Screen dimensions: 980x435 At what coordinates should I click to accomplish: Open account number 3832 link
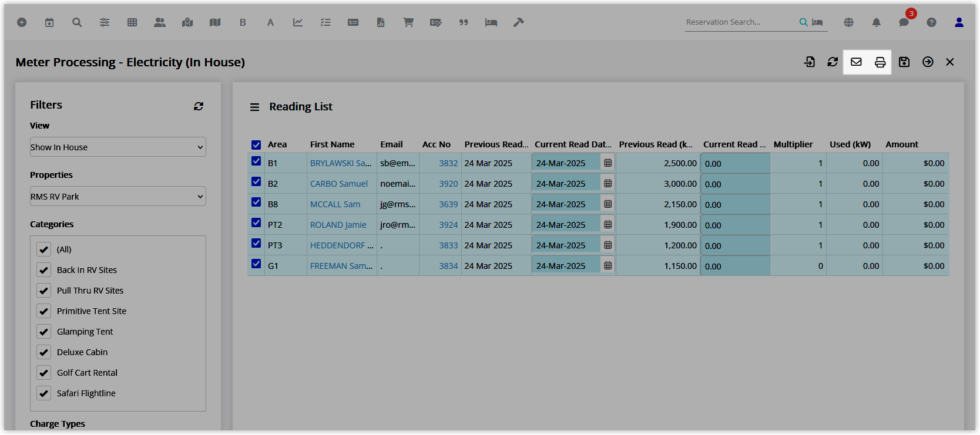[x=448, y=163]
